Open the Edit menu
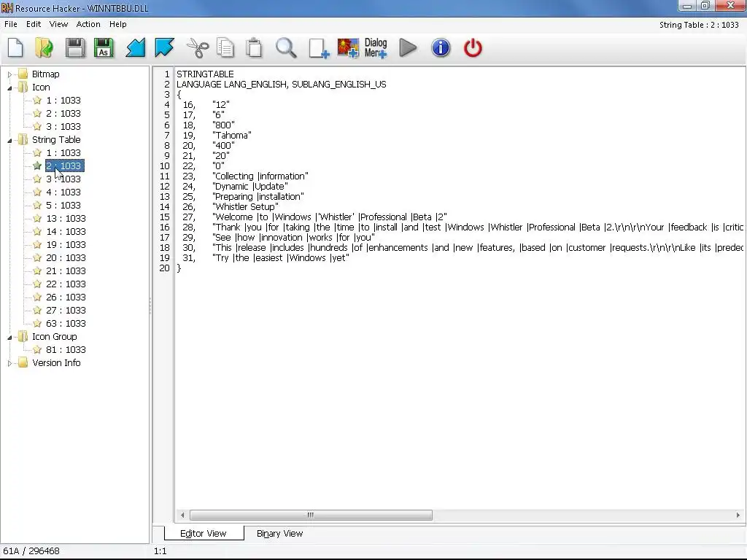The height and width of the screenshot is (560, 747). [x=34, y=24]
